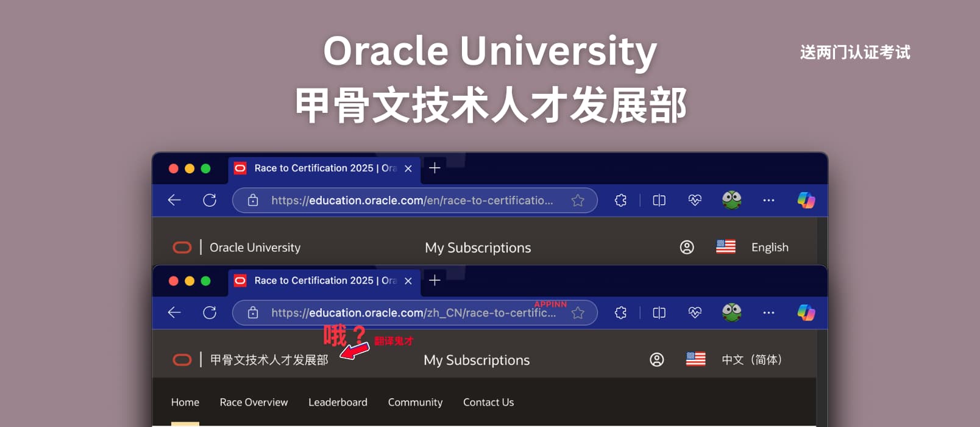
Task: Open browser essentials heart icon, upper window
Action: [695, 200]
